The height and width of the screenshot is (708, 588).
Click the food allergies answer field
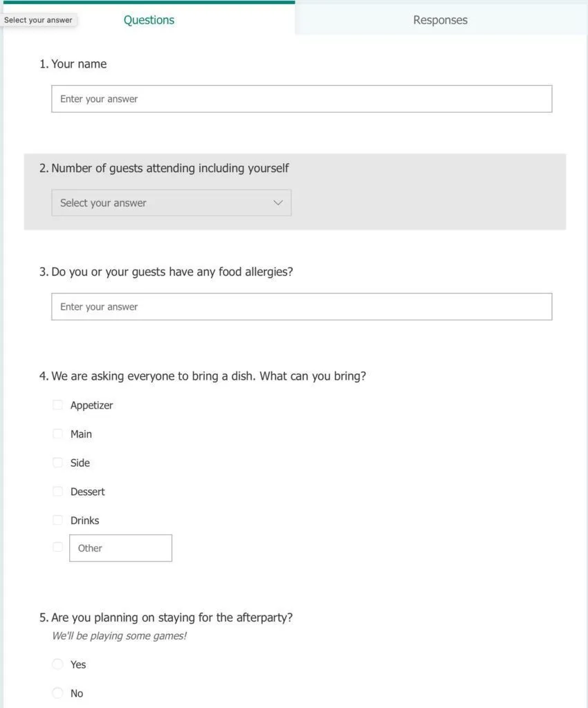pos(302,307)
